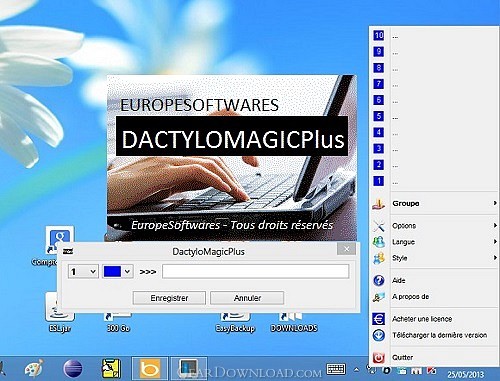Select slot 5 in the tray menu

click(433, 116)
